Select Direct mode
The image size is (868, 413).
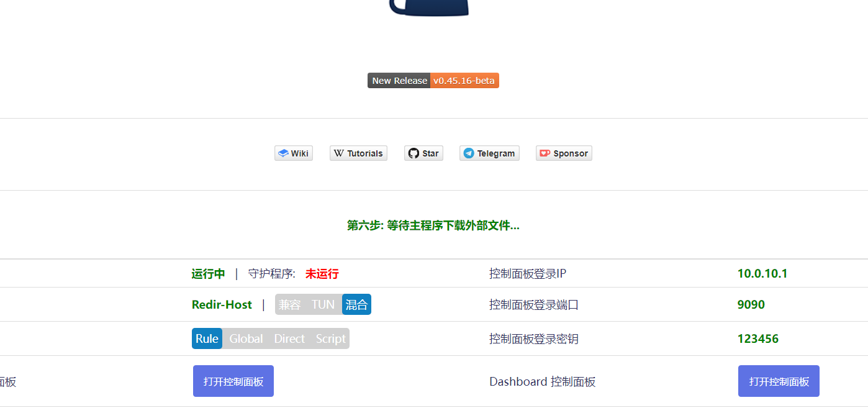289,338
